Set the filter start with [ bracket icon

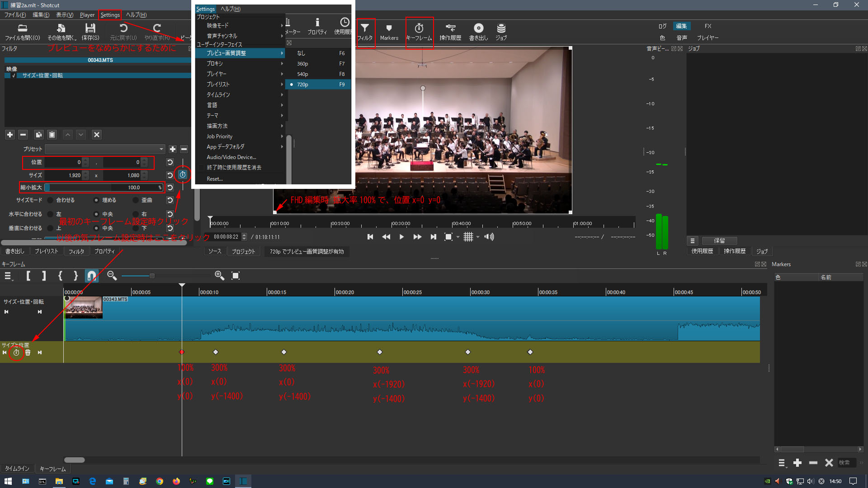pyautogui.click(x=28, y=276)
